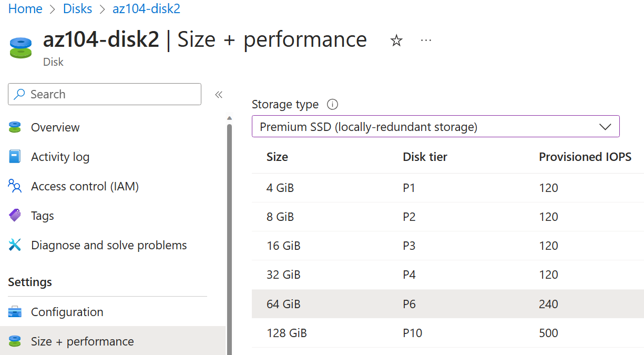The width and height of the screenshot is (644, 355).
Task: Click the Storage type info icon
Action: coord(332,104)
